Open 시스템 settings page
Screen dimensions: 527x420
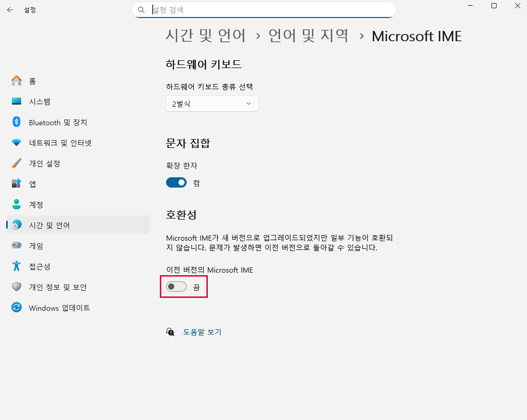(78, 102)
